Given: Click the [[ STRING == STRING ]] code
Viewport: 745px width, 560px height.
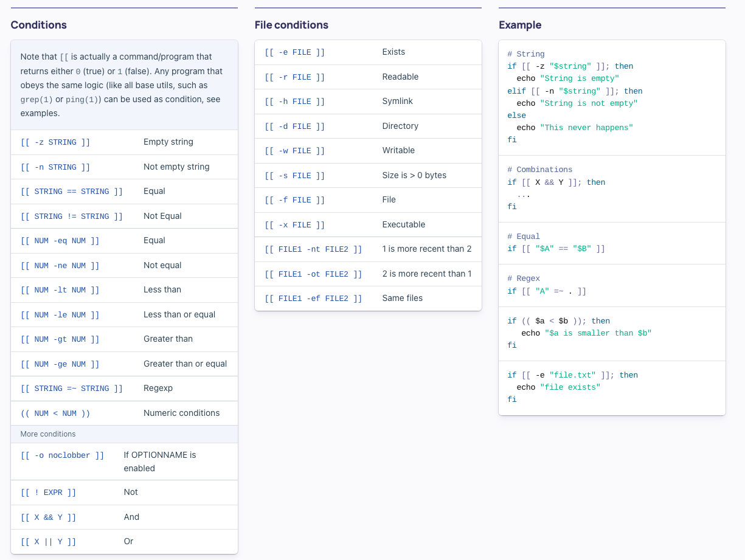Looking at the screenshot, I should coord(72,192).
